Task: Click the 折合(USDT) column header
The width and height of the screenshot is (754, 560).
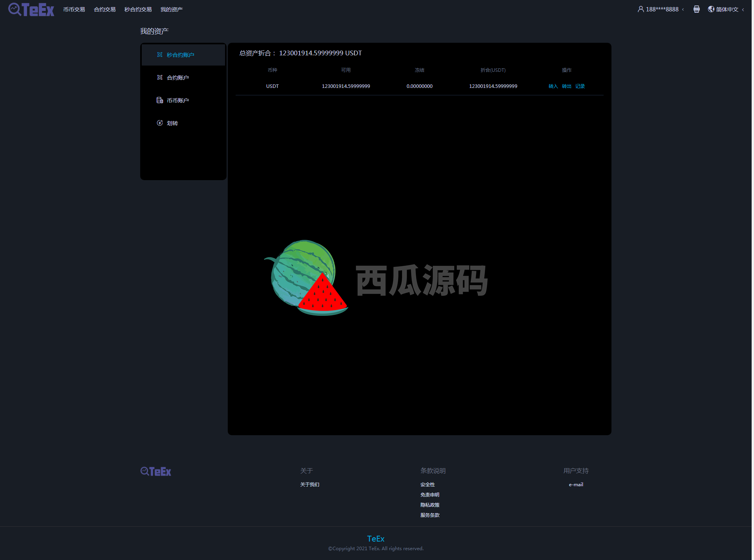Action: (x=493, y=70)
